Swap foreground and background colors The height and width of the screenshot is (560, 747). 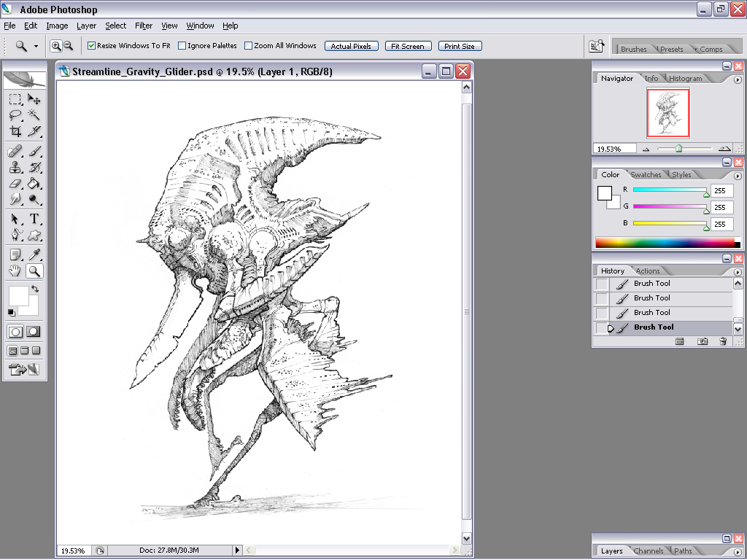35,289
